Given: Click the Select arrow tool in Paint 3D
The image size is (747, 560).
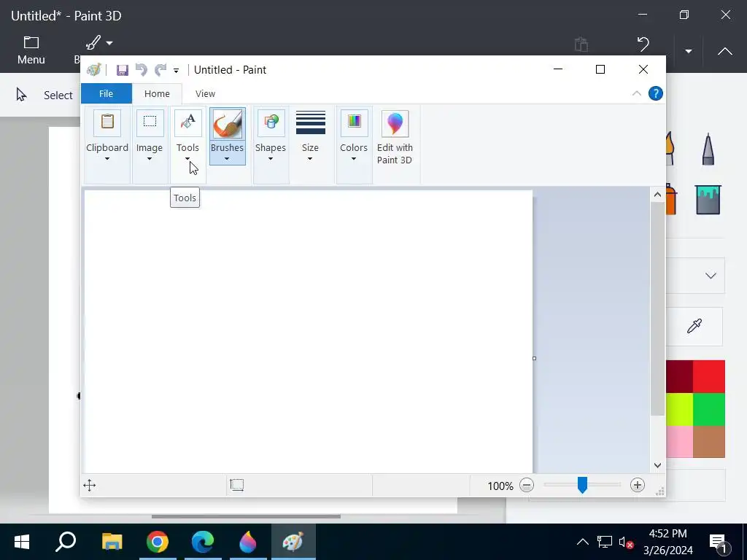Looking at the screenshot, I should [21, 95].
